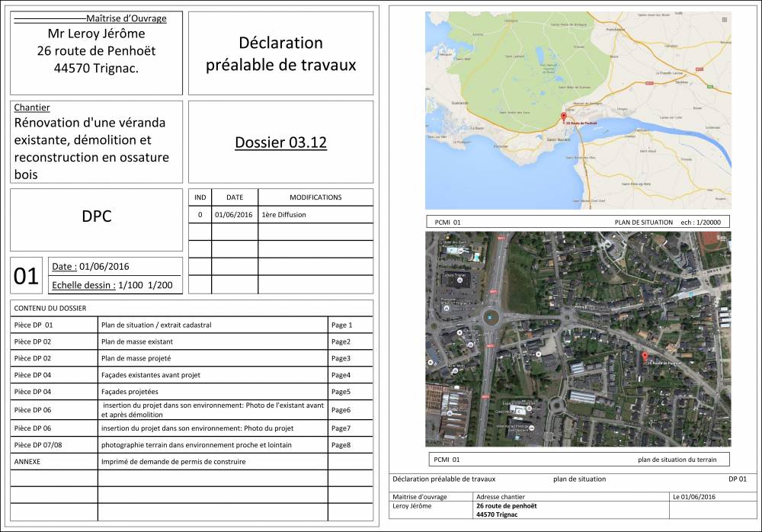Click 'Façades projetées' entry

pyautogui.click(x=130, y=392)
